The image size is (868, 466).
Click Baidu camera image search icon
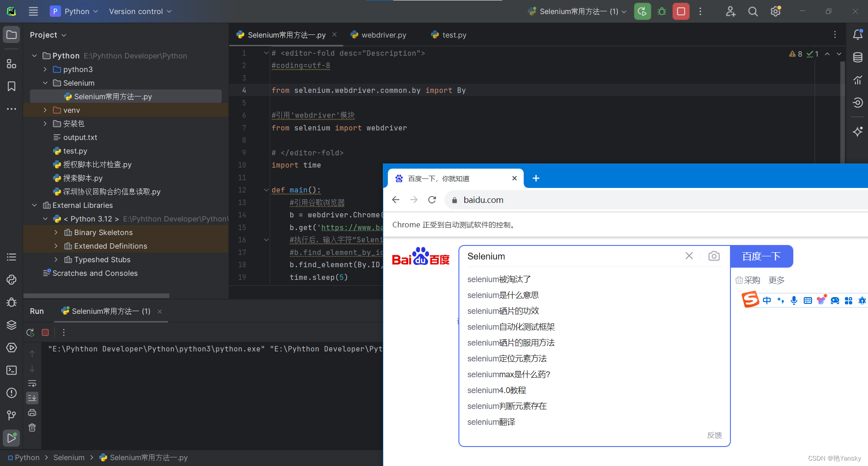tap(714, 256)
